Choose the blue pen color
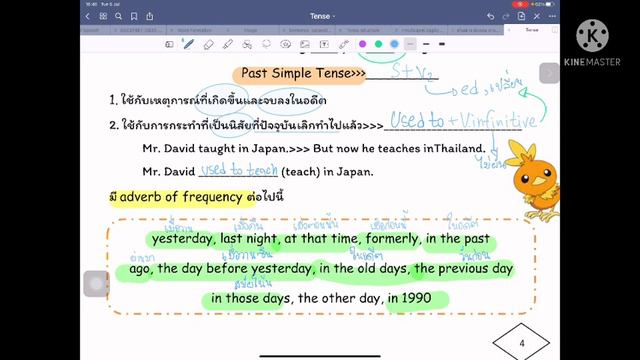The height and width of the screenshot is (360, 640). [394, 44]
